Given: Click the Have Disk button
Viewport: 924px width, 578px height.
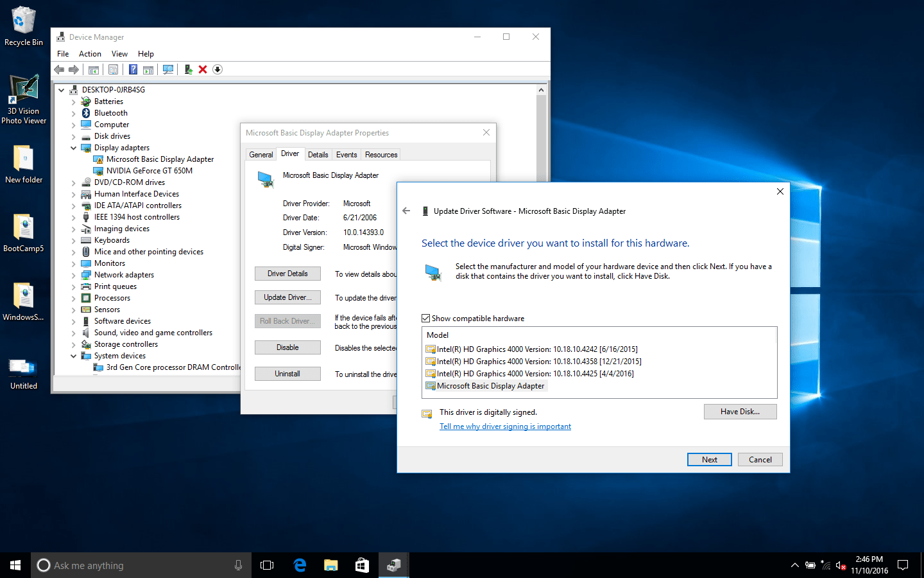Looking at the screenshot, I should click(740, 411).
